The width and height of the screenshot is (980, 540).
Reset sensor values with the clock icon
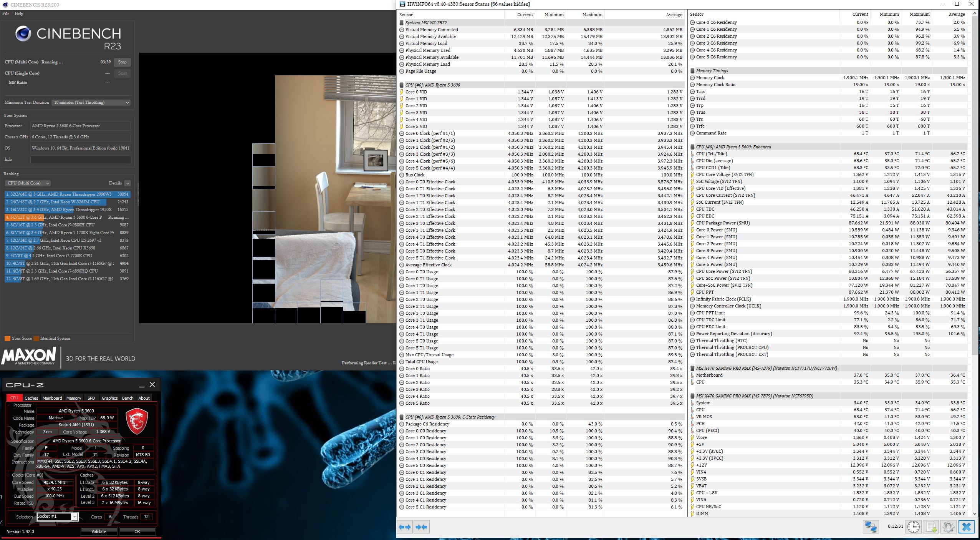(x=914, y=527)
